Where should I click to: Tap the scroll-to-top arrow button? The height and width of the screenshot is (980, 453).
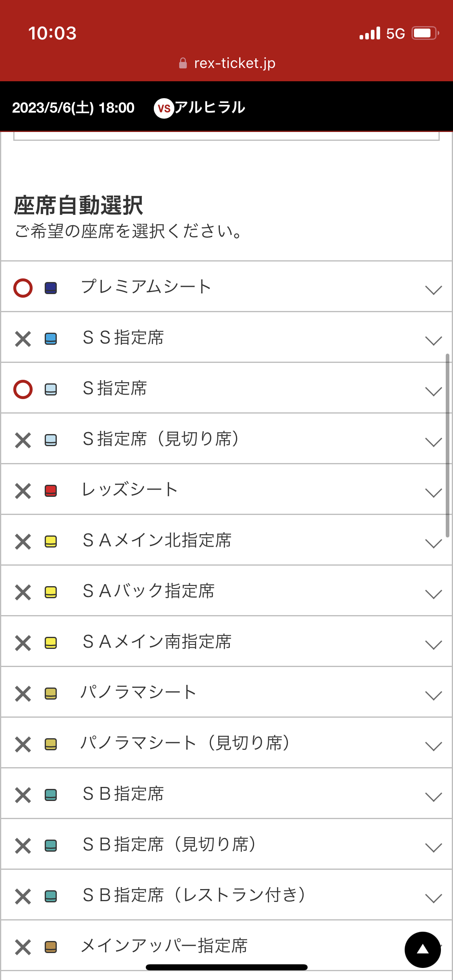click(422, 949)
